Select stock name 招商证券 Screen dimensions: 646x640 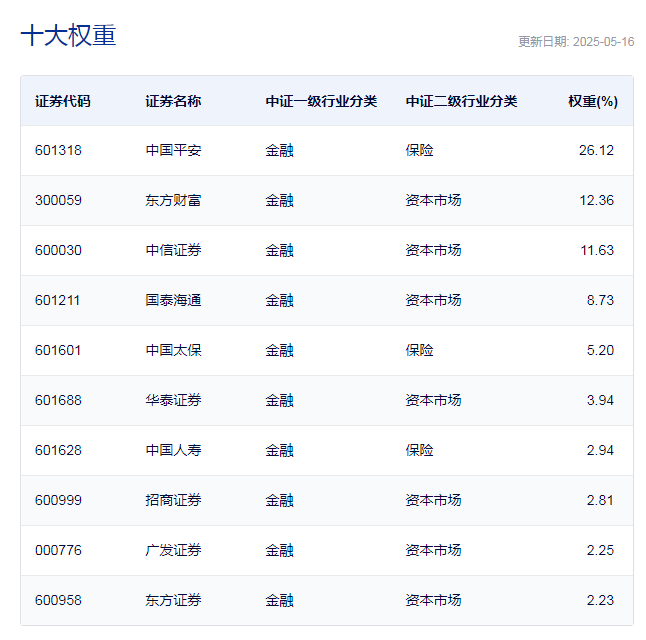173,500
